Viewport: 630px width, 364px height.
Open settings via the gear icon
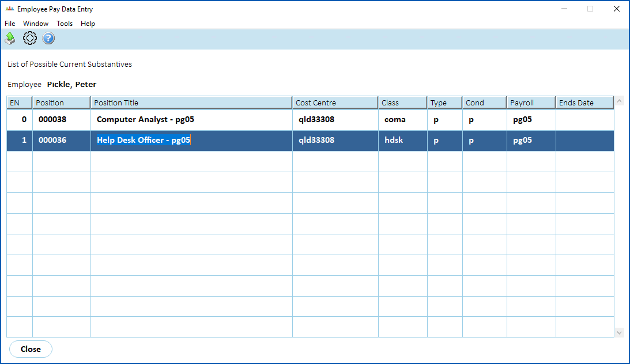click(30, 38)
